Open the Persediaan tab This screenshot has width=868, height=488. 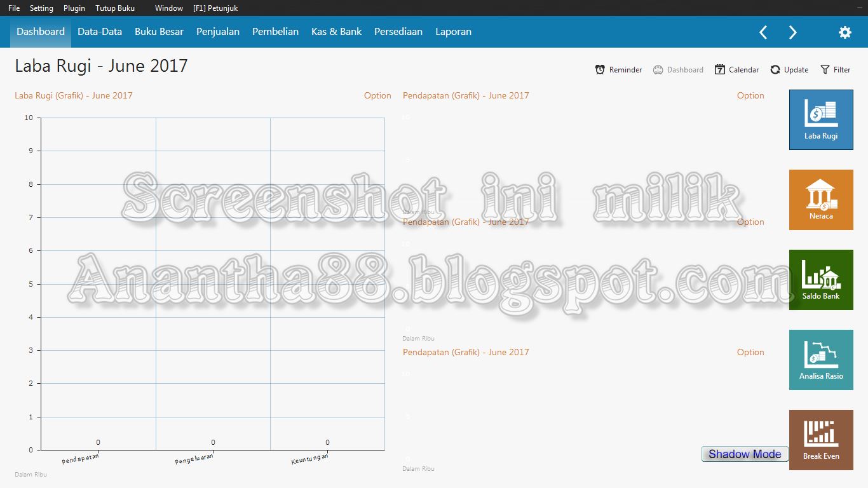coord(398,31)
